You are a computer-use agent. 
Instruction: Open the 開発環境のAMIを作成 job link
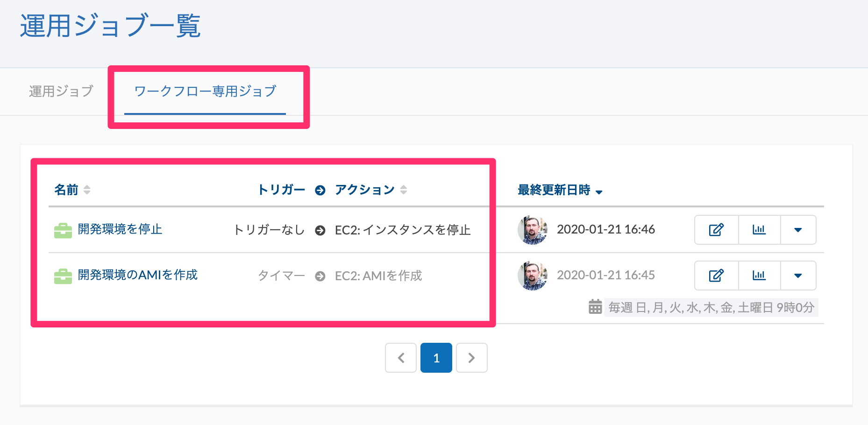(x=137, y=275)
